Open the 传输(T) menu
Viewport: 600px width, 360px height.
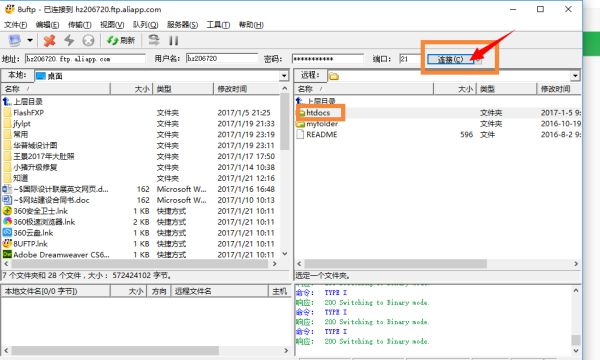click(x=80, y=25)
